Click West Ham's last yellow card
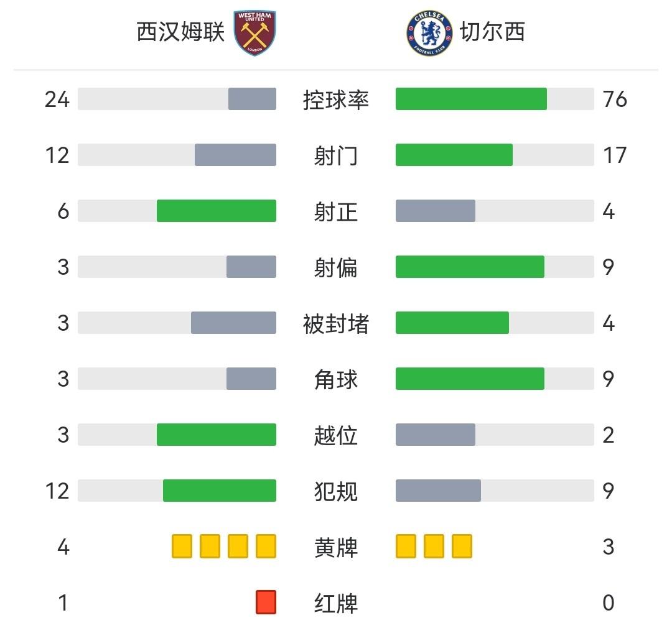Screen dimensions: 672x623 266,546
